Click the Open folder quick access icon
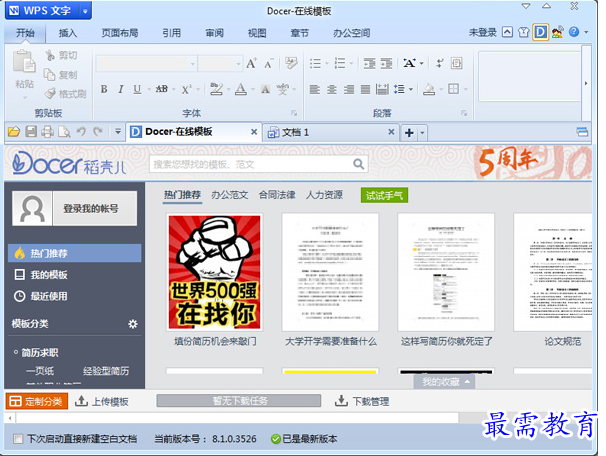 [14, 132]
